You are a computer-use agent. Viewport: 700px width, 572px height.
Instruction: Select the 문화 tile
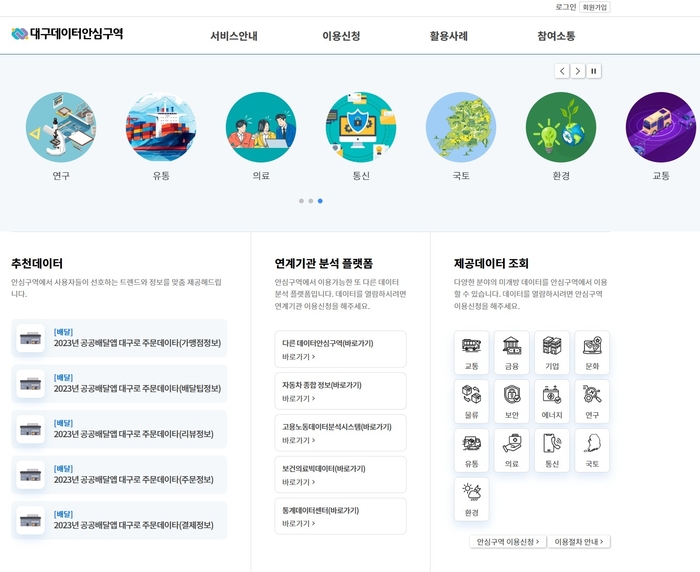pos(592,353)
